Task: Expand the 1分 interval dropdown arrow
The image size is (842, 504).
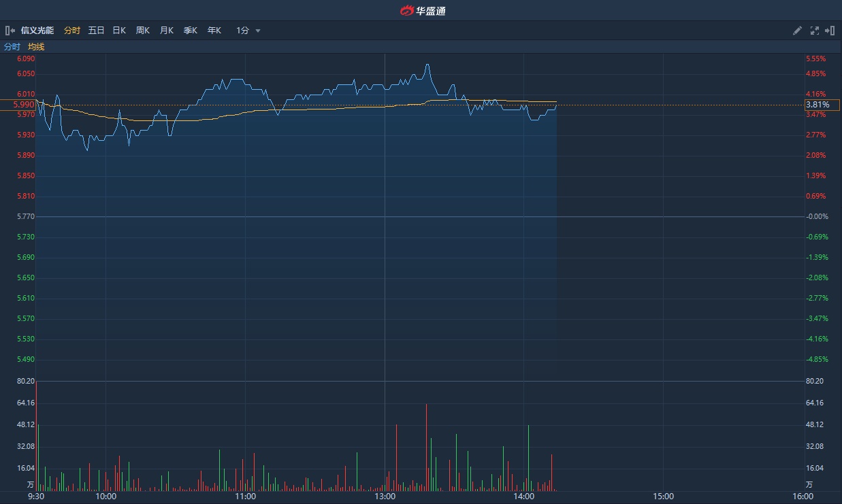Action: click(258, 31)
